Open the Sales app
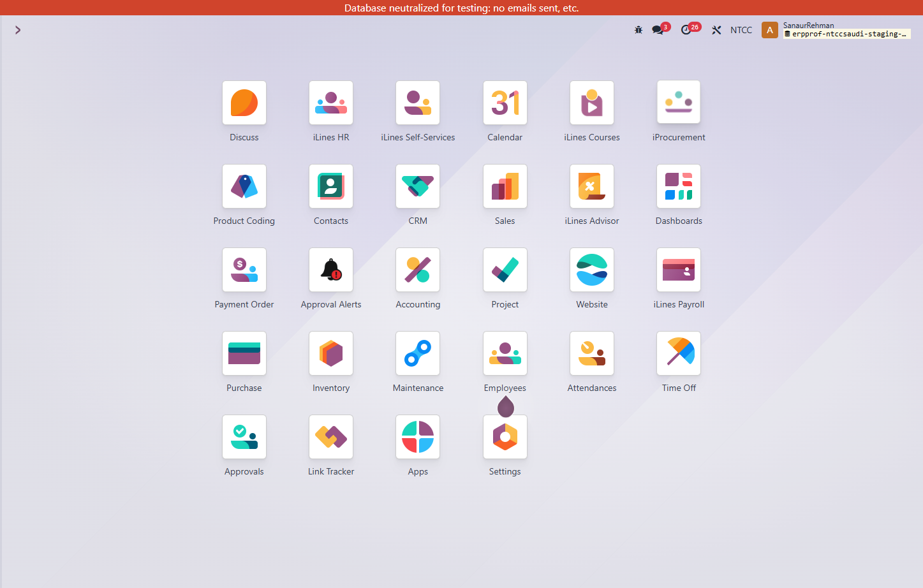The height and width of the screenshot is (588, 923). 505,186
